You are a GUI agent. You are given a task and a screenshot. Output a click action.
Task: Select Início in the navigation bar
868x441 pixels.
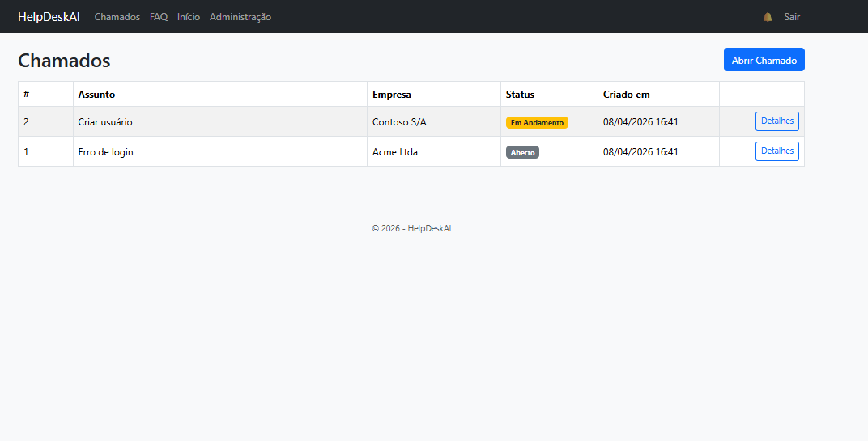tap(189, 17)
